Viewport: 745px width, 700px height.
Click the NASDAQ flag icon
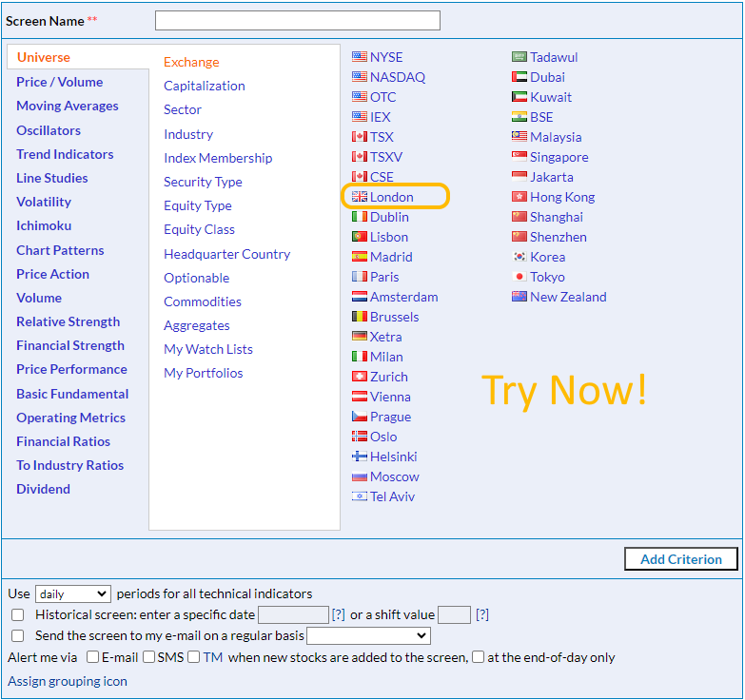pyautogui.click(x=360, y=77)
